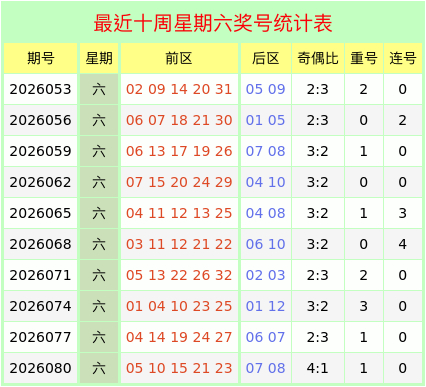Select front numbers 06 07 18 21 30

179,120
